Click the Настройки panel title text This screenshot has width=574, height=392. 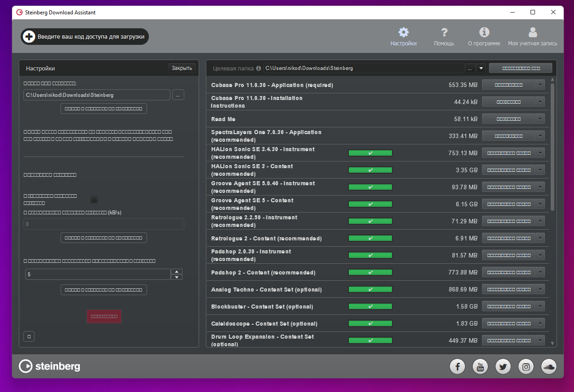pyautogui.click(x=40, y=68)
